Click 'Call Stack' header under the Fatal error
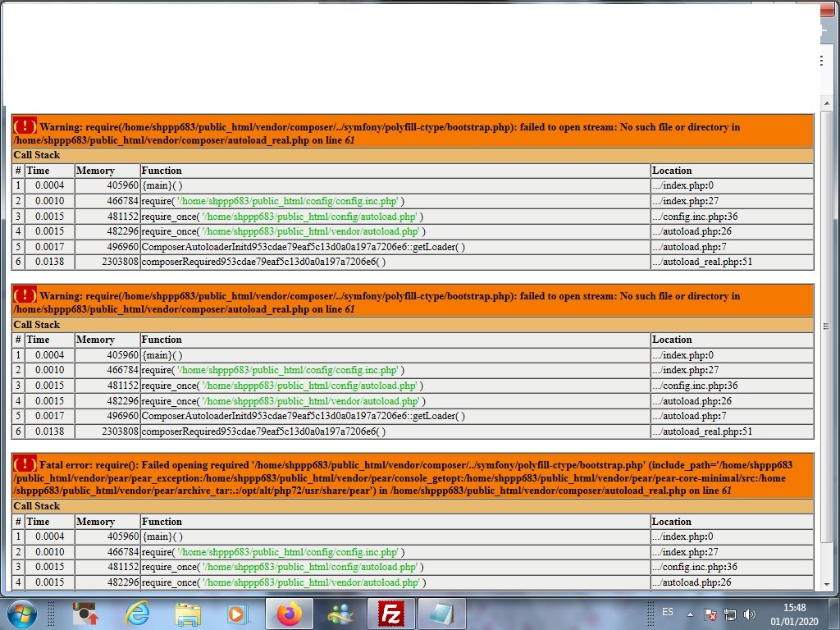This screenshot has width=840, height=630. pyautogui.click(x=36, y=506)
